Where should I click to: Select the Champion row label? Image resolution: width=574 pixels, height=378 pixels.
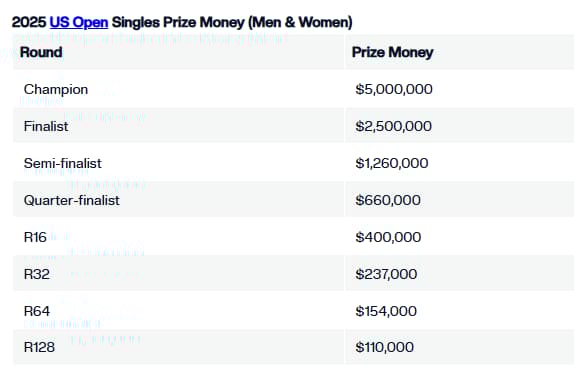pos(56,89)
